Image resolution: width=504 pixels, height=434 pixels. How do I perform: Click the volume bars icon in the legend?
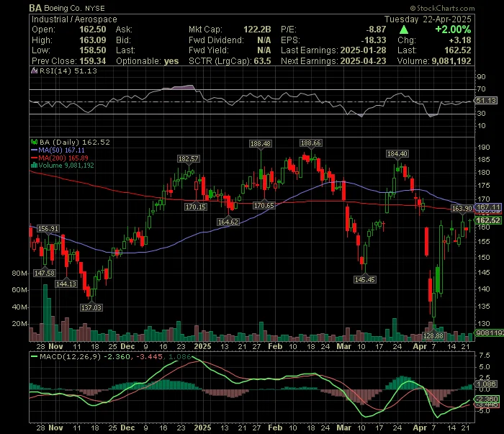(x=34, y=166)
